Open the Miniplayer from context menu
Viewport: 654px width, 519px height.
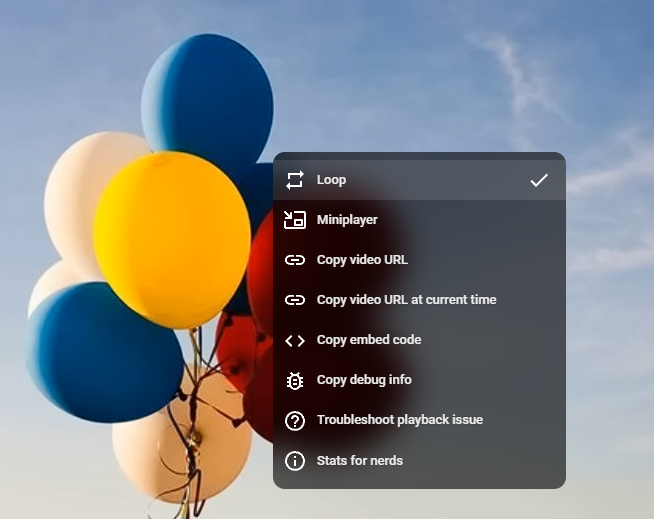pyautogui.click(x=419, y=220)
